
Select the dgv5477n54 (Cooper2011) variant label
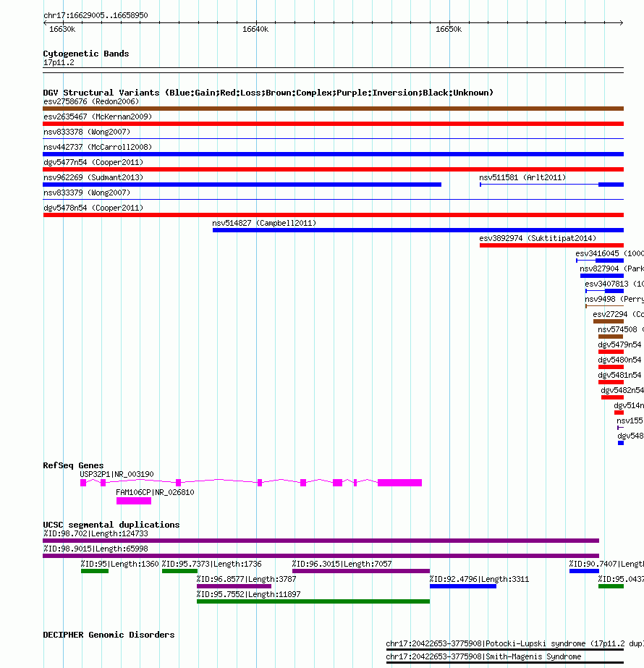(93, 162)
